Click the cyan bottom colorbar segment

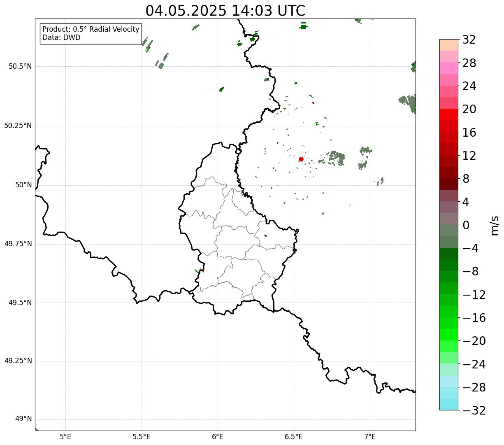pos(449,404)
